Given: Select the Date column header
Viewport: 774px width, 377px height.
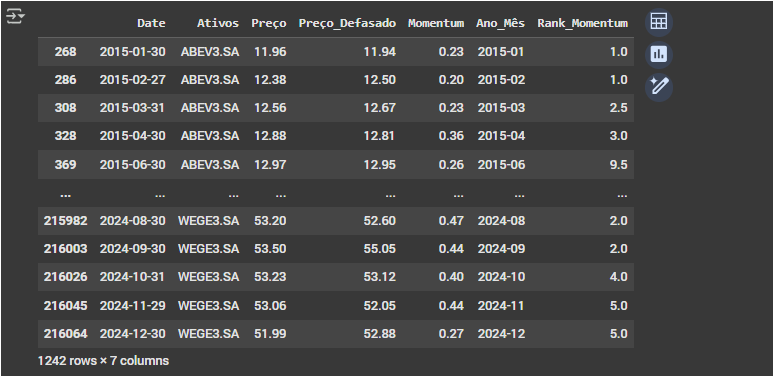Looking at the screenshot, I should click(151, 23).
